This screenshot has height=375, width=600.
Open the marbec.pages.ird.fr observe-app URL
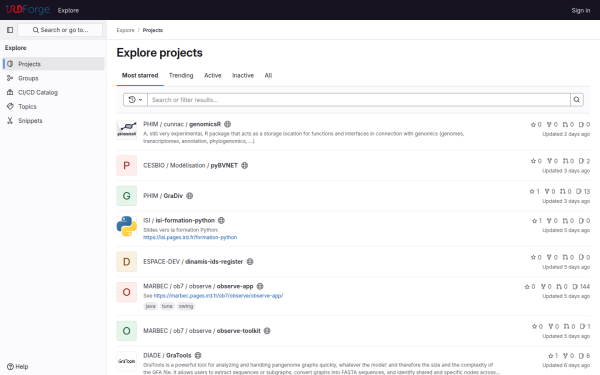(218, 296)
